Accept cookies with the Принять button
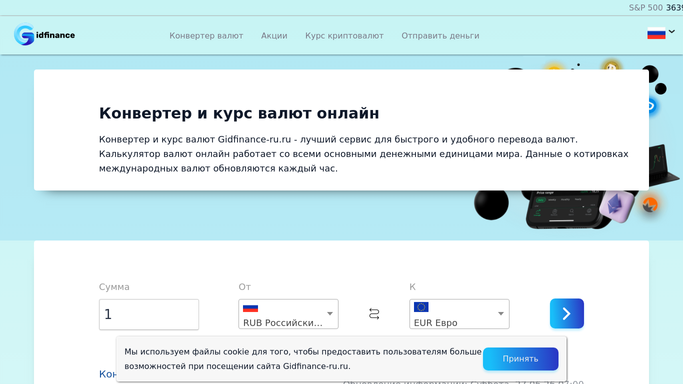The height and width of the screenshot is (384, 683). 521,359
